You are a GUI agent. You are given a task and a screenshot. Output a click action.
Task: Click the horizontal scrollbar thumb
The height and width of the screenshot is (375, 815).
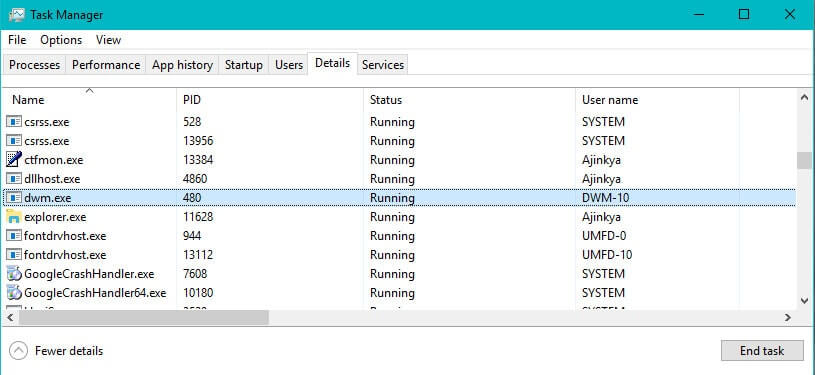[x=143, y=317]
